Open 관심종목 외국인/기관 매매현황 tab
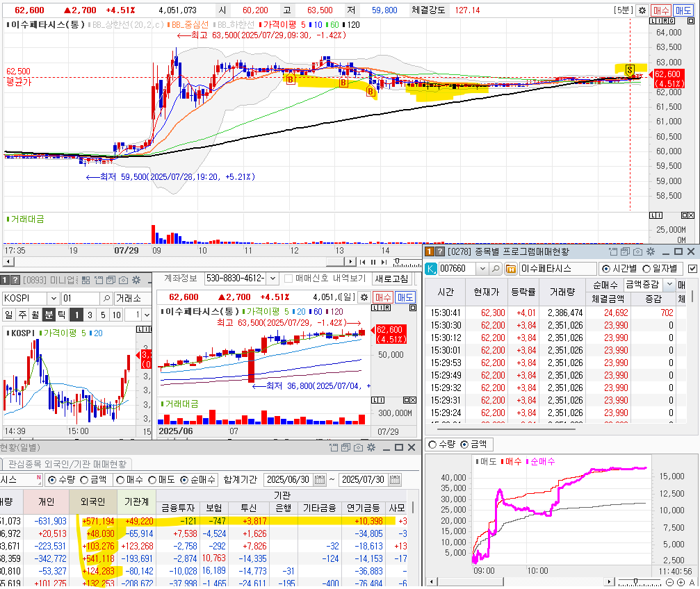This screenshot has height=589, width=700. pos(67,464)
